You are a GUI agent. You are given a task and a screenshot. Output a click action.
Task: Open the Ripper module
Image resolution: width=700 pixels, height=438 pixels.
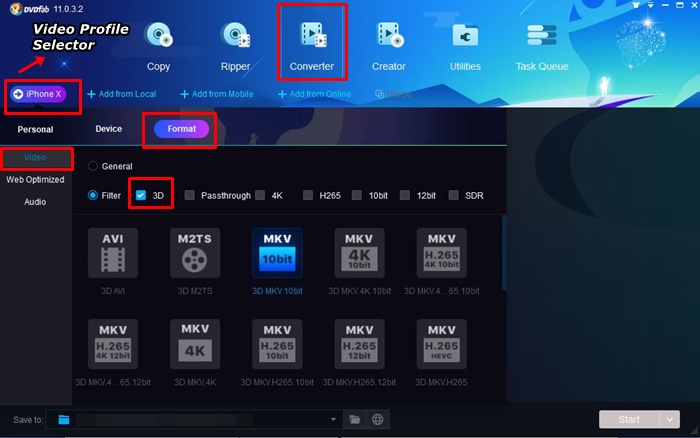point(235,47)
